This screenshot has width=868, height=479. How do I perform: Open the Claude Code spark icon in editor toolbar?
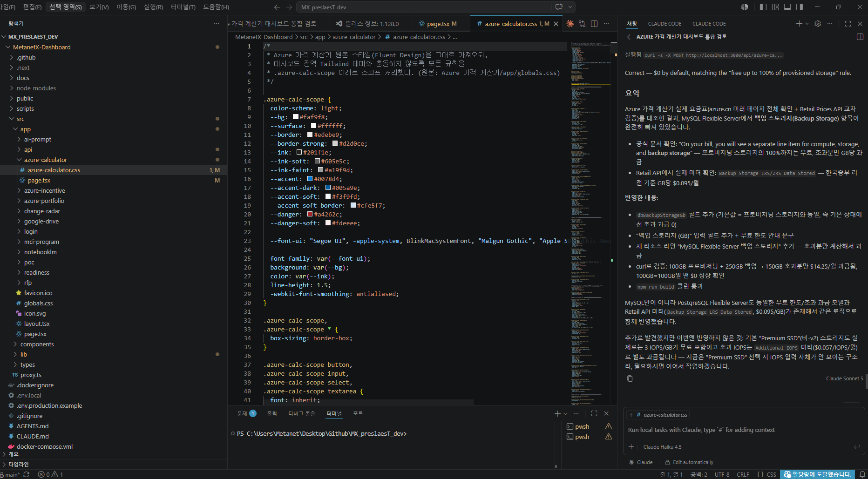click(x=570, y=24)
